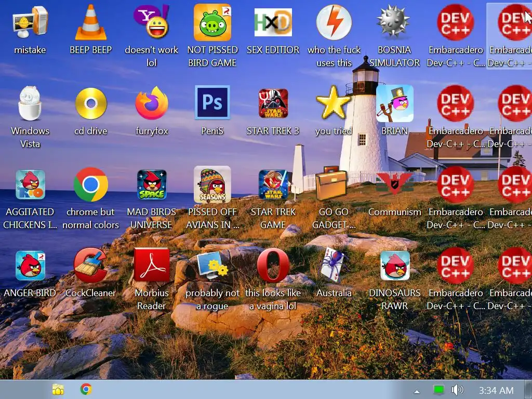Select the lightning bolt Daemon Tools icon
532x399 pixels.
(x=334, y=23)
